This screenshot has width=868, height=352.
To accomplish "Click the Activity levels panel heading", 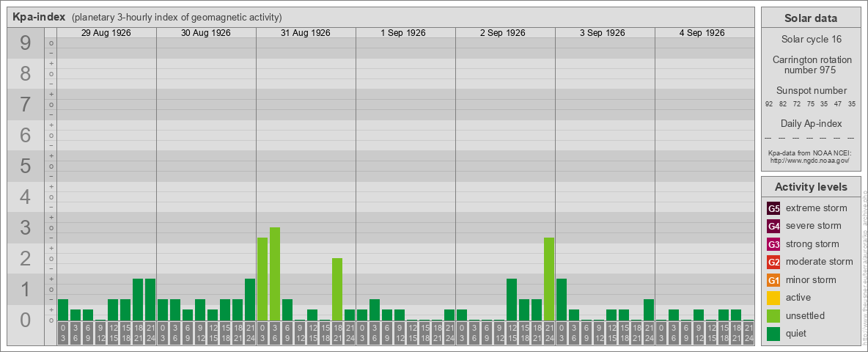I will [811, 187].
